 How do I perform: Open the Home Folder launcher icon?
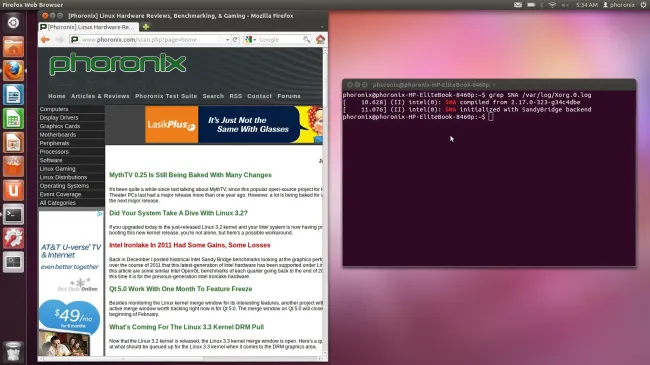(x=13, y=47)
